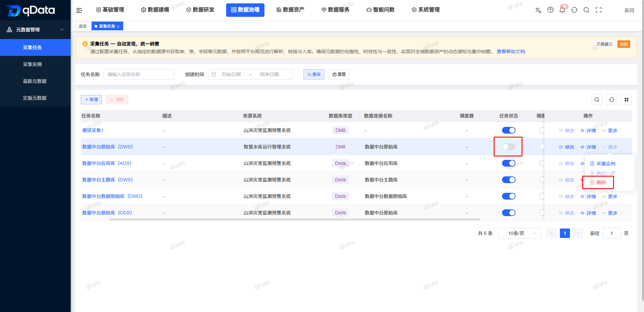Click the table search toggle icon
This screenshot has width=644, height=312.
click(x=597, y=100)
